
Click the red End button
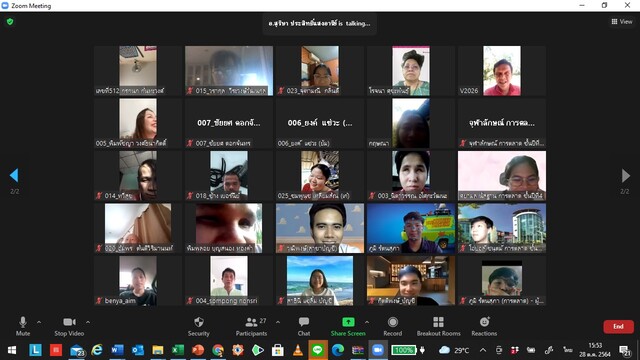pyautogui.click(x=618, y=327)
